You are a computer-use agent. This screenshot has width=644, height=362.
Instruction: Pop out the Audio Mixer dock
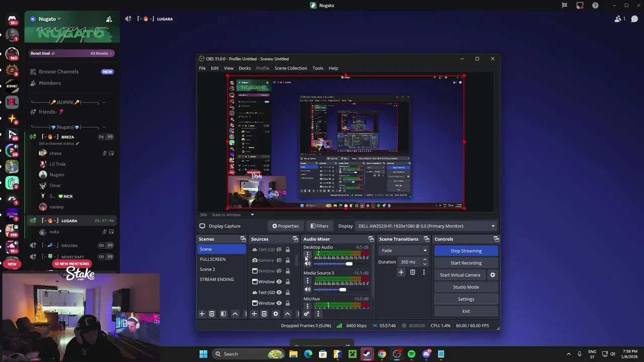(x=371, y=239)
